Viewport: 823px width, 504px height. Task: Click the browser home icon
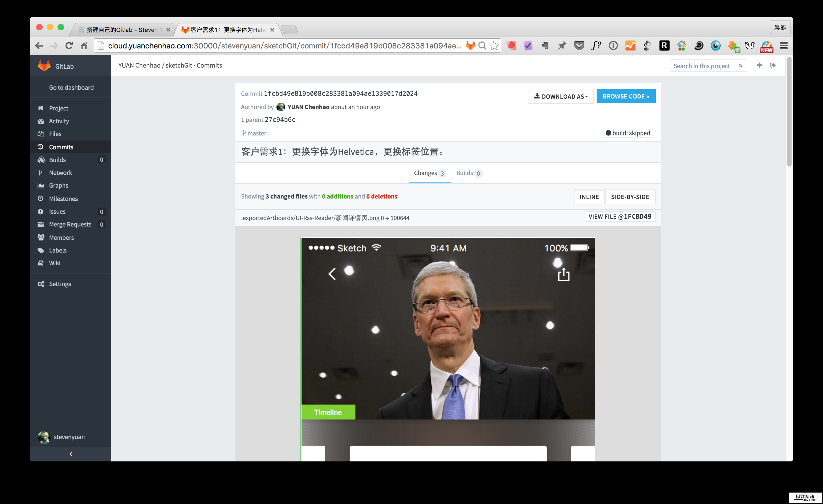pos(84,46)
